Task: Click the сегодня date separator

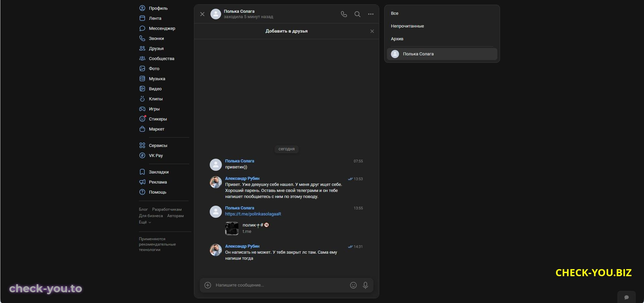Action: click(287, 149)
